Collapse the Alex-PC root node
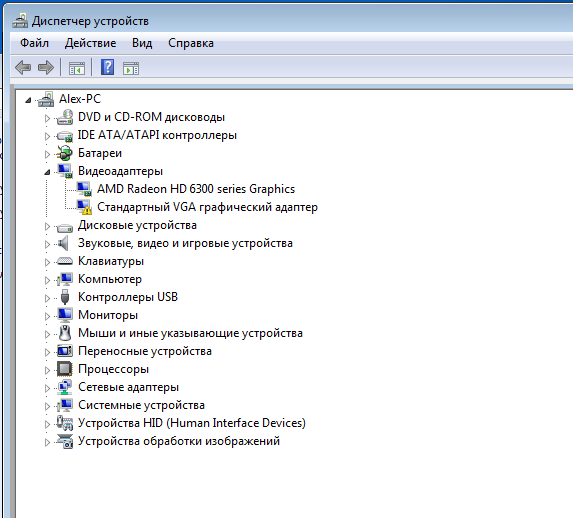This screenshot has height=518, width=573. point(28,100)
